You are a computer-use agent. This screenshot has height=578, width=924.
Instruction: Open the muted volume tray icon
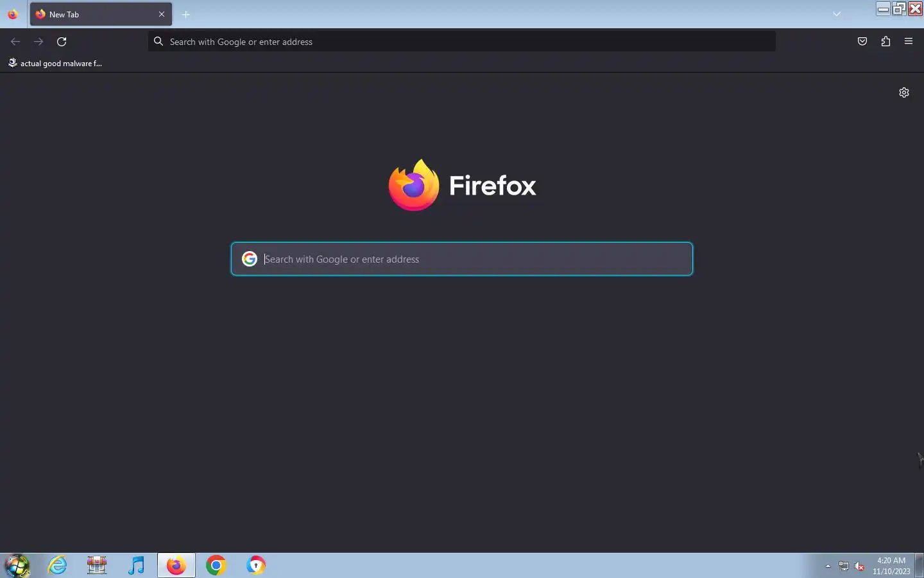(860, 566)
